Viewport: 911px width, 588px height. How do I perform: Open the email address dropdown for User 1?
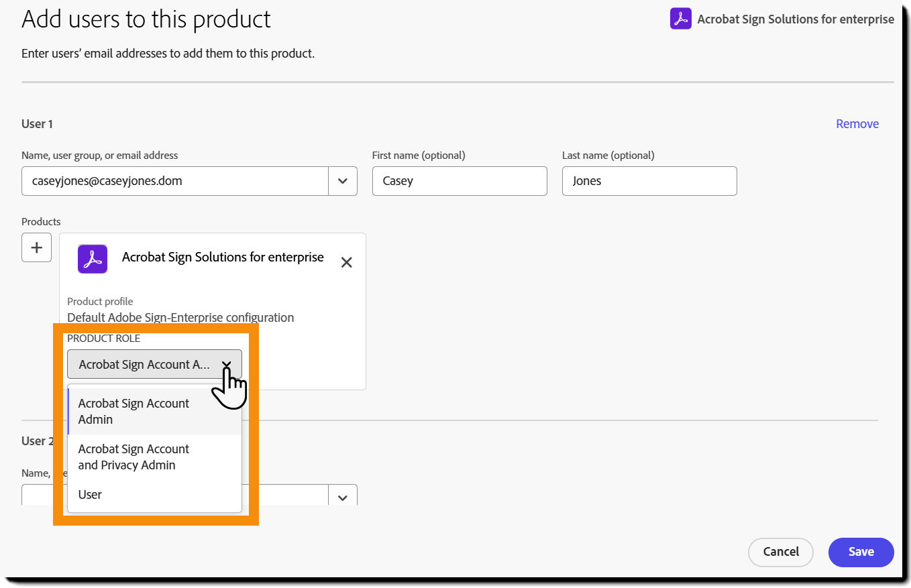[342, 181]
